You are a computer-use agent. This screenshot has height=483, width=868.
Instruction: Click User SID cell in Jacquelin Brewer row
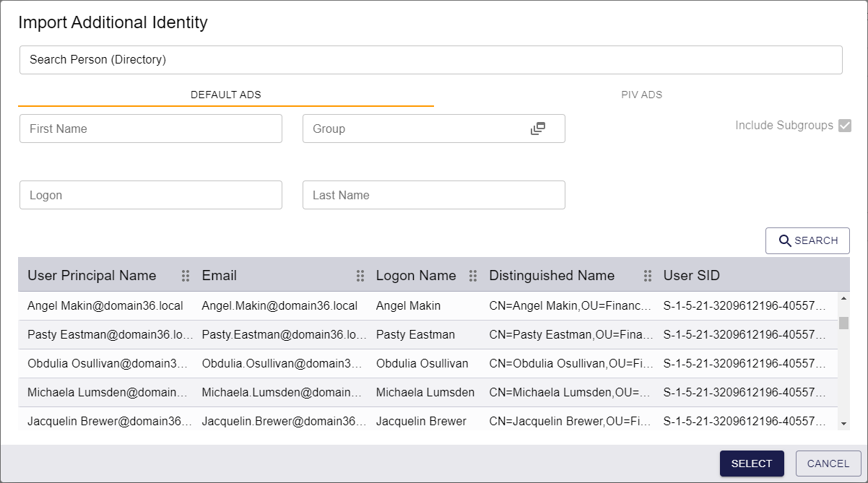(745, 422)
